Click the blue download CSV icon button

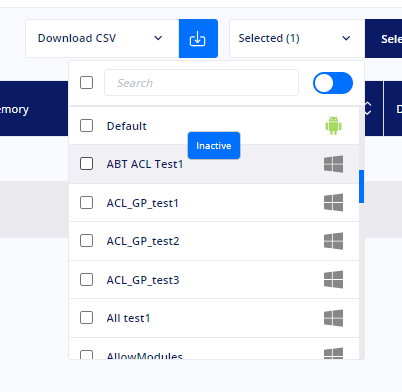coord(198,38)
